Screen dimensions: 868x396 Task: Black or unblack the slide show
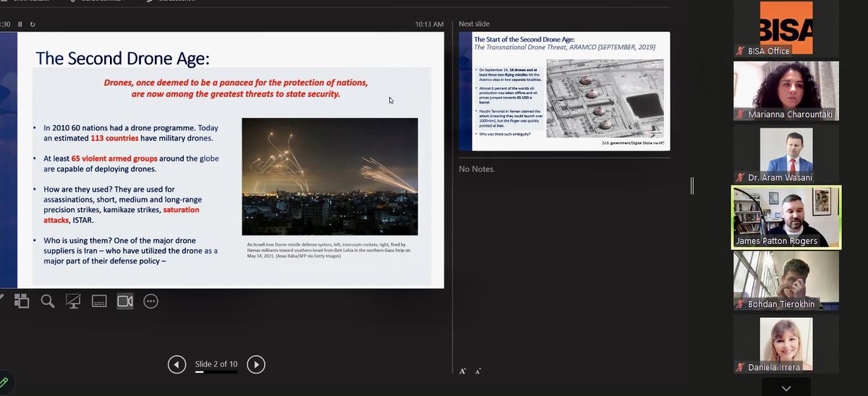[73, 301]
